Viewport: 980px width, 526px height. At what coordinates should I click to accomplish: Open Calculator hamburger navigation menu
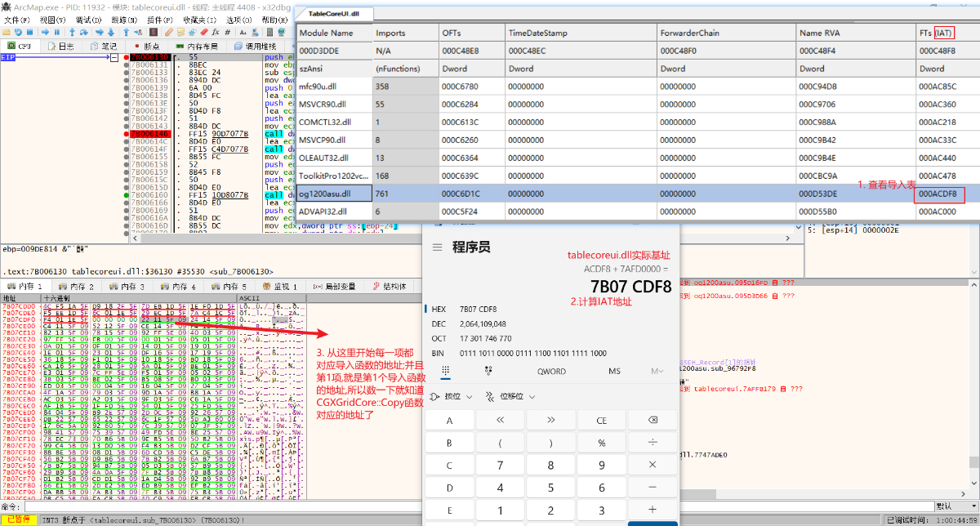438,247
